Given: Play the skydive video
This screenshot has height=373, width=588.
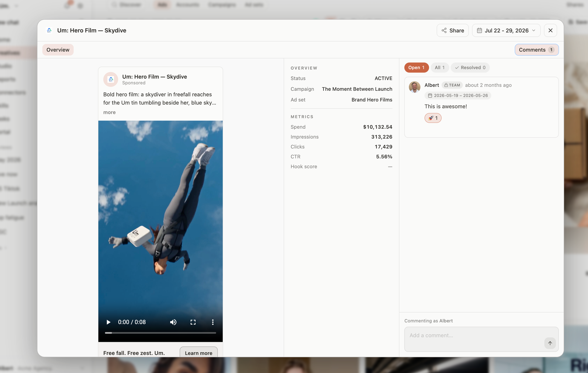Looking at the screenshot, I should (x=108, y=322).
